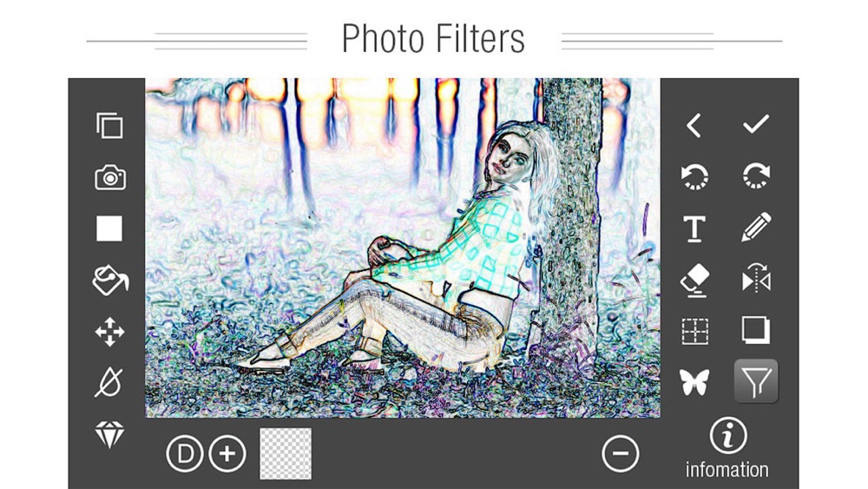Undo the last action
This screenshot has height=489, width=868.
click(x=694, y=177)
